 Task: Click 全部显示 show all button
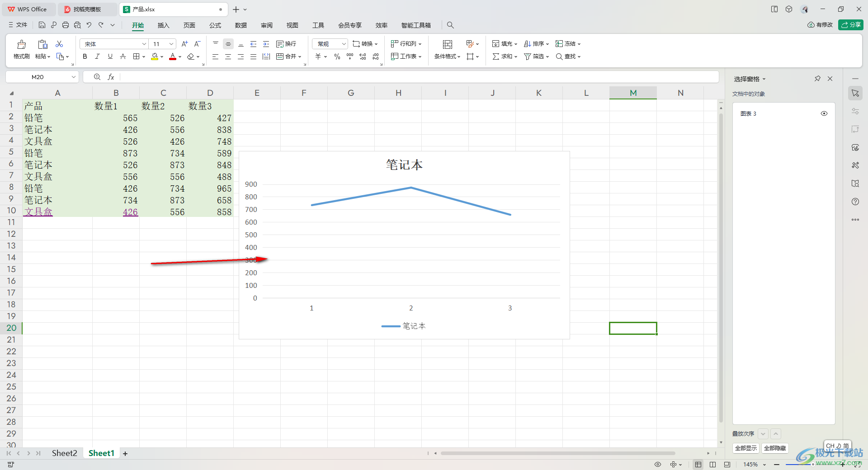click(x=746, y=448)
